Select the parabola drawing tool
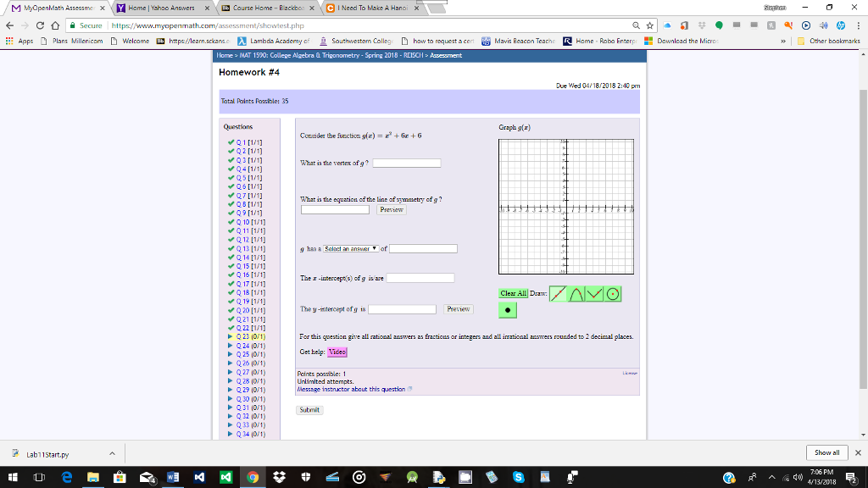Viewport: 868px width, 488px height. [x=576, y=295]
